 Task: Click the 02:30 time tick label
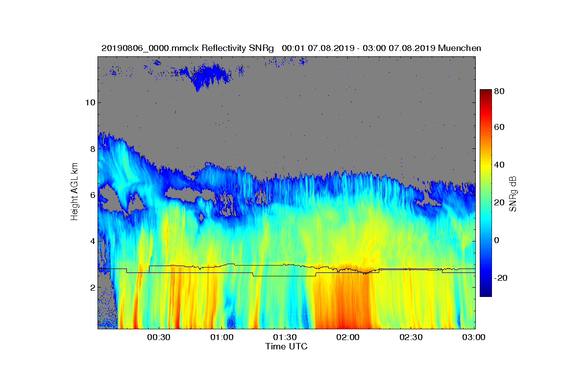tap(411, 337)
